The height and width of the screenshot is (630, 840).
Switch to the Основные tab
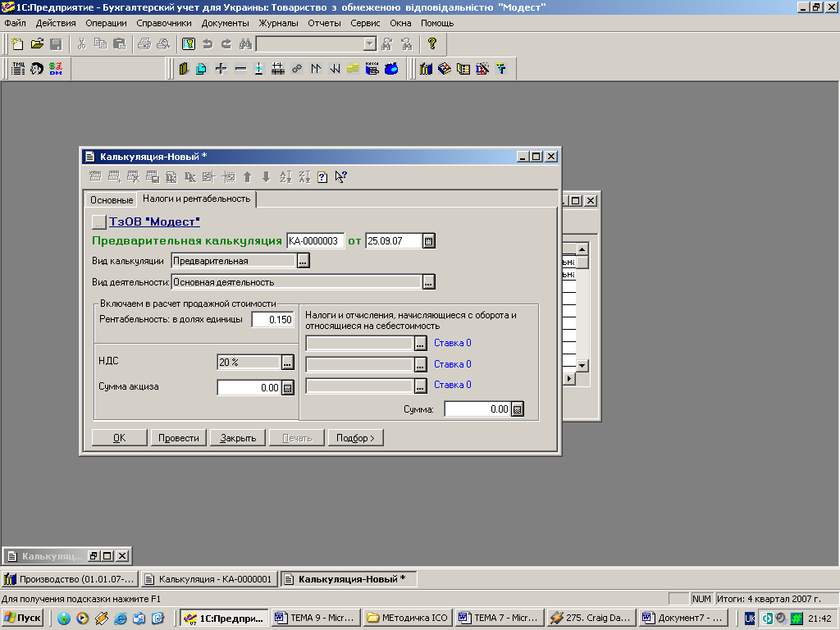(112, 200)
